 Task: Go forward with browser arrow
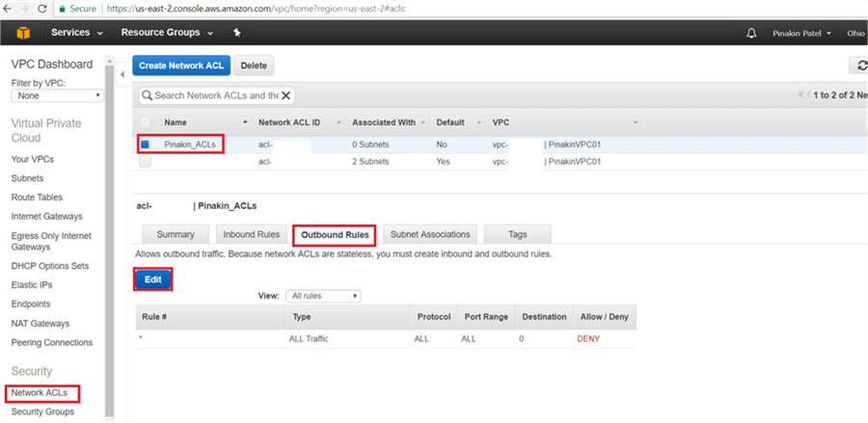coord(25,9)
